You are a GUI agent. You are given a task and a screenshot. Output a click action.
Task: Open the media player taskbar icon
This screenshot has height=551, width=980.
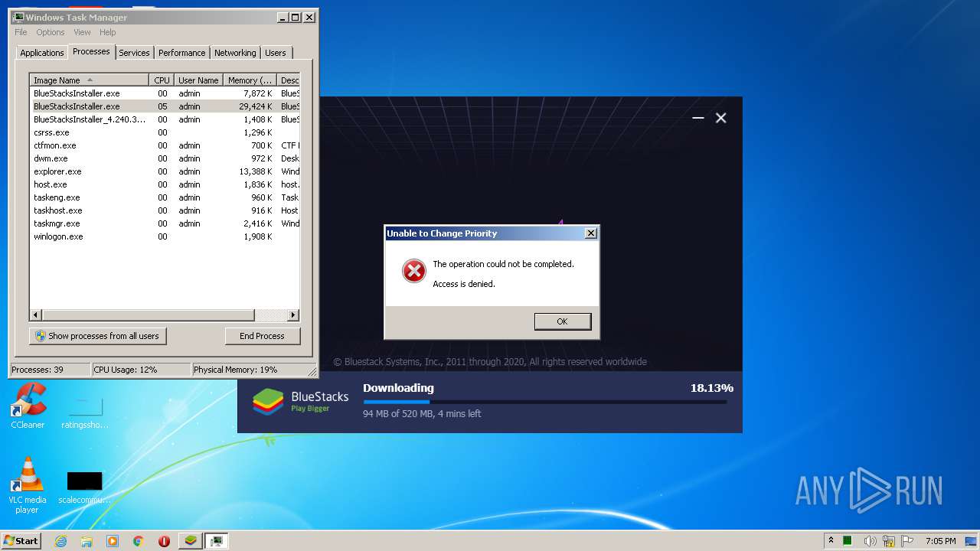pyautogui.click(x=113, y=541)
